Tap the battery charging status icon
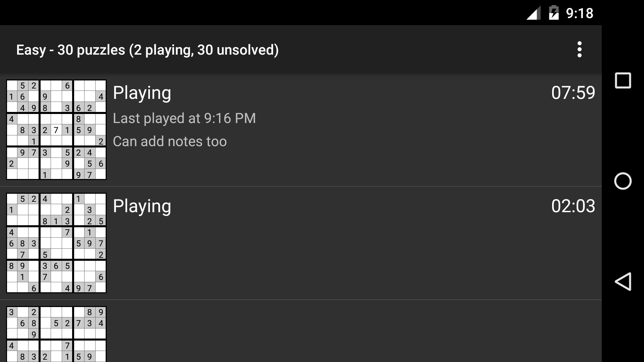This screenshot has height=362, width=644. click(x=554, y=13)
